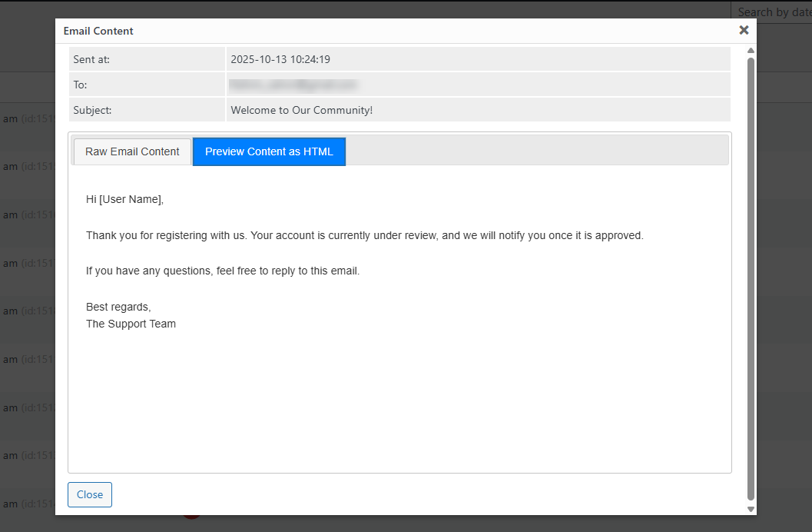Click the scrollbar down arrow icon
The width and height of the screenshot is (812, 532).
pos(751,508)
